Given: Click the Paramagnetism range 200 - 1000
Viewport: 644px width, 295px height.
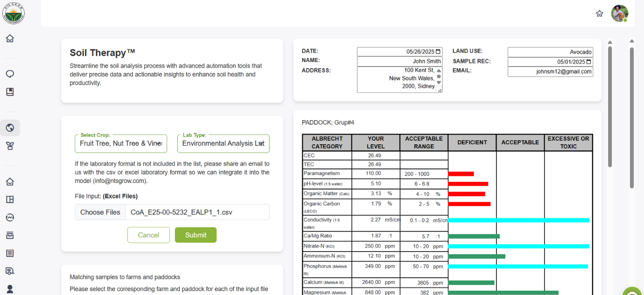Looking at the screenshot, I should click(417, 174).
